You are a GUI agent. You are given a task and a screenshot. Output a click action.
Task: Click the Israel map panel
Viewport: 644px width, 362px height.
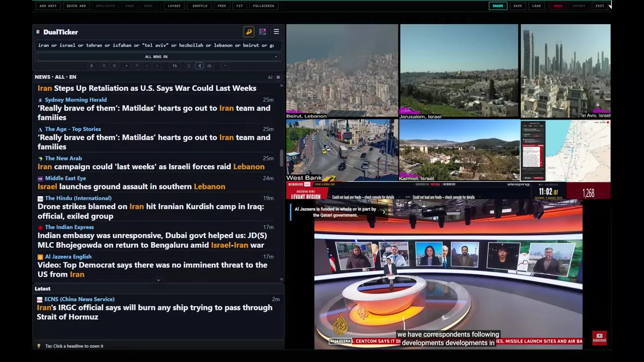coord(578,150)
